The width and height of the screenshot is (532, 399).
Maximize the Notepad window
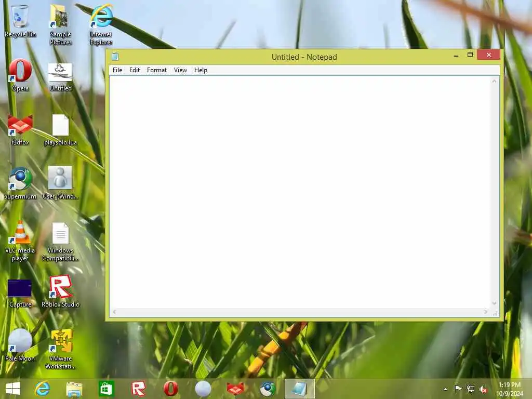[470, 55]
